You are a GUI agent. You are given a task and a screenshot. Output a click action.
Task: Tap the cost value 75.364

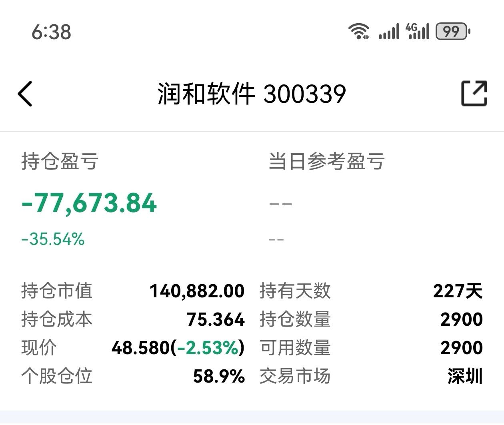click(x=216, y=320)
